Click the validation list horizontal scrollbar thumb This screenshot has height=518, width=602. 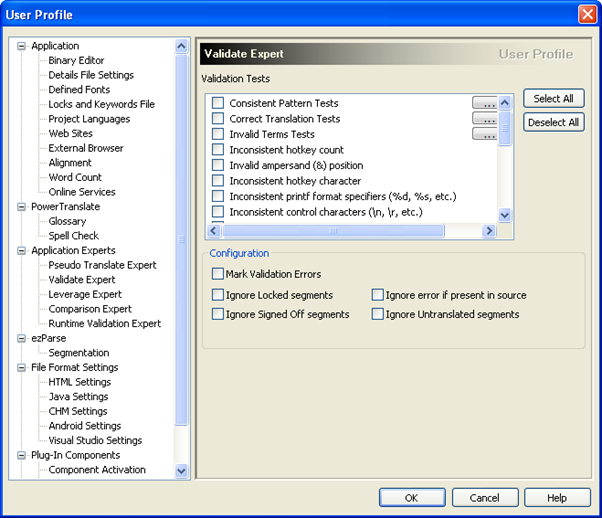(x=333, y=230)
